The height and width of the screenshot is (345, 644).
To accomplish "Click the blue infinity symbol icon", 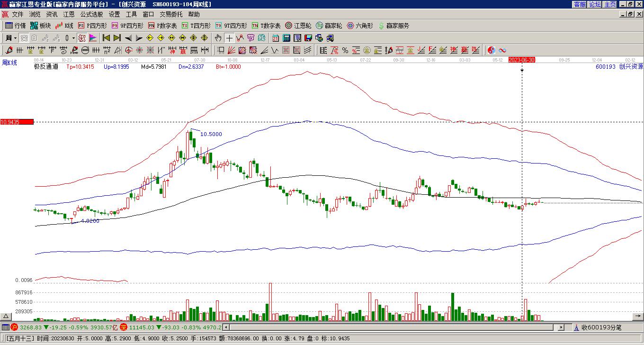I will [502, 50].
